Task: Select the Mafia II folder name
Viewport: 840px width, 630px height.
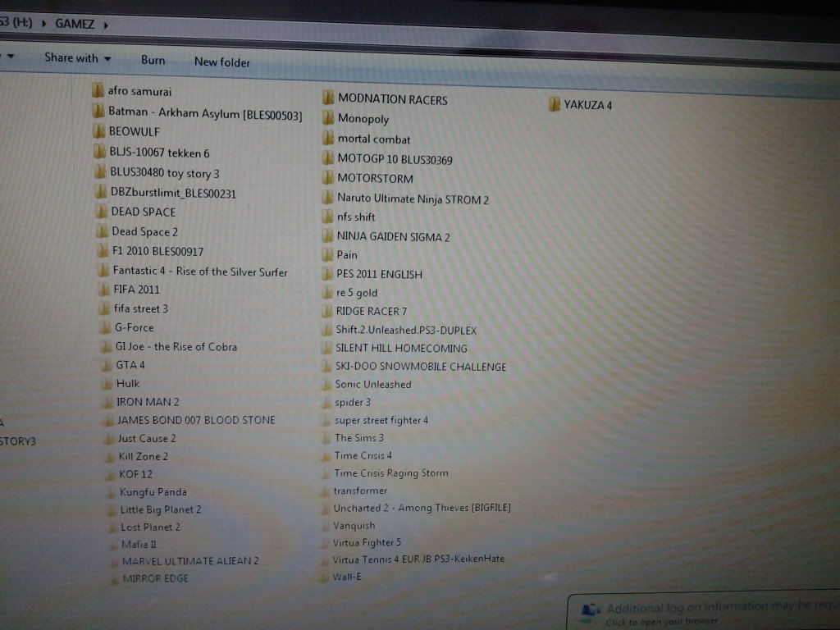Action: coord(139,545)
